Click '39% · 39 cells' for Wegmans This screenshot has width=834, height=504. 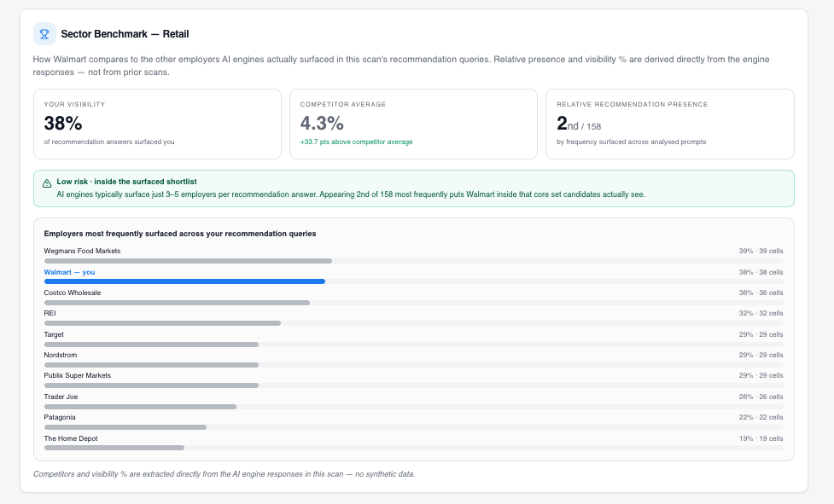(x=761, y=252)
